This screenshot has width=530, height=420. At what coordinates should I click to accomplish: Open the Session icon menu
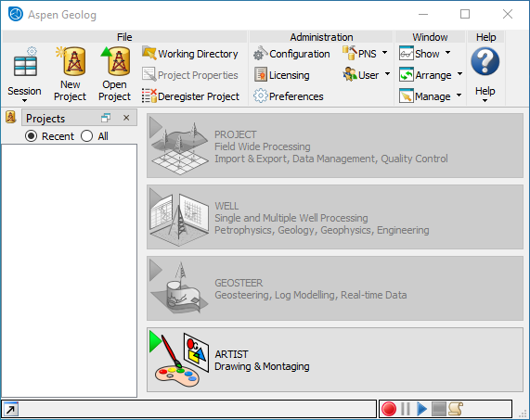coord(25,62)
